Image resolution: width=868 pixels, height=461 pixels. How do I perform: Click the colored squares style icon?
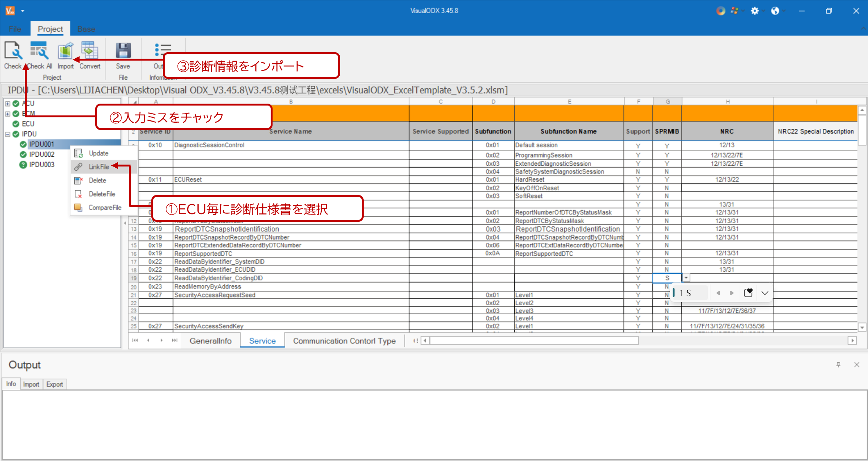[x=734, y=11]
